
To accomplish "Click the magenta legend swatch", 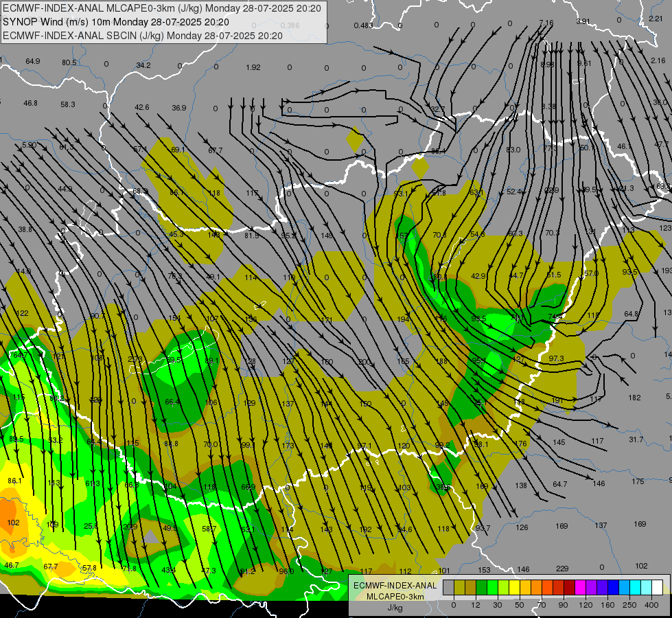I will 581,587.
